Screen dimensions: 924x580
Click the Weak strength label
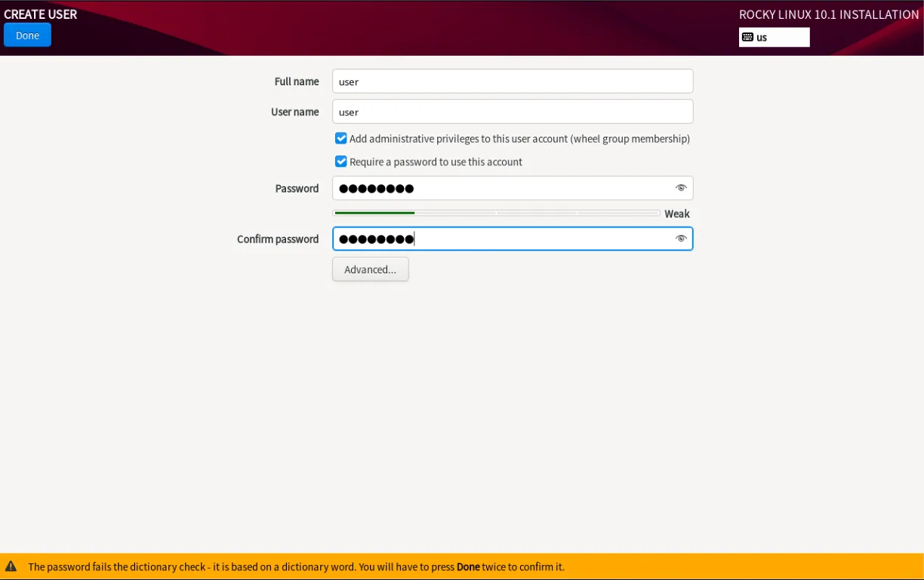coord(677,214)
